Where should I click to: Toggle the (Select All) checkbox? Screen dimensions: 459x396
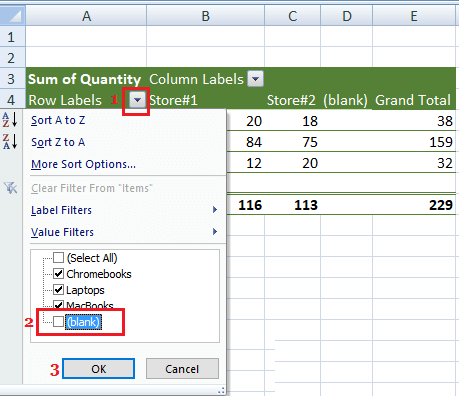[59, 258]
